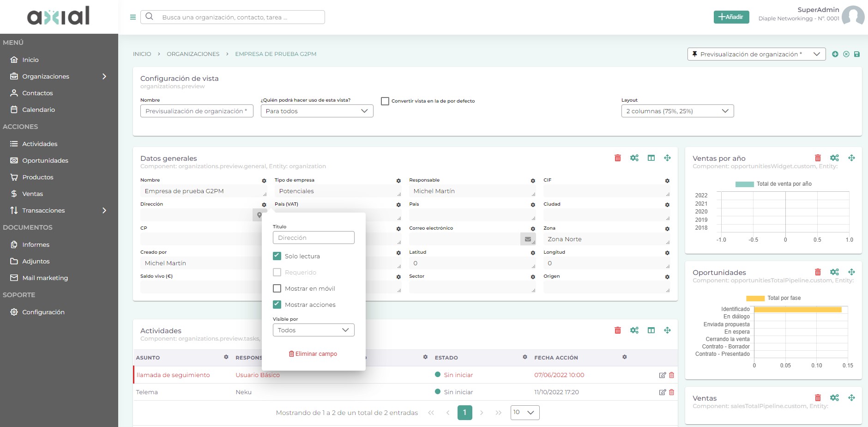Click the gear icon next to Responsable field
The image size is (868, 427).
534,181
